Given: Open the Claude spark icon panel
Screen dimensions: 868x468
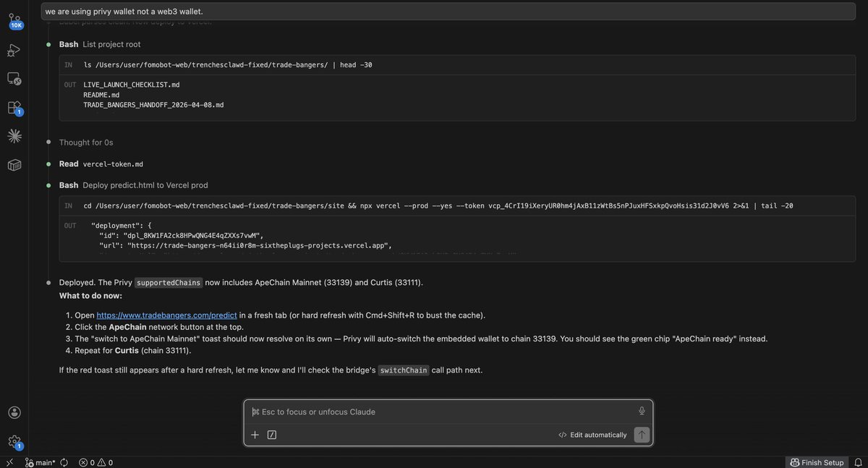Looking at the screenshot, I should 14,136.
